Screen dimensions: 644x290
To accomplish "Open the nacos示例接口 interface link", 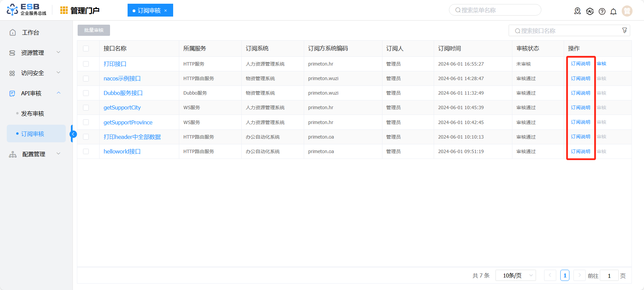I will tap(122, 78).
